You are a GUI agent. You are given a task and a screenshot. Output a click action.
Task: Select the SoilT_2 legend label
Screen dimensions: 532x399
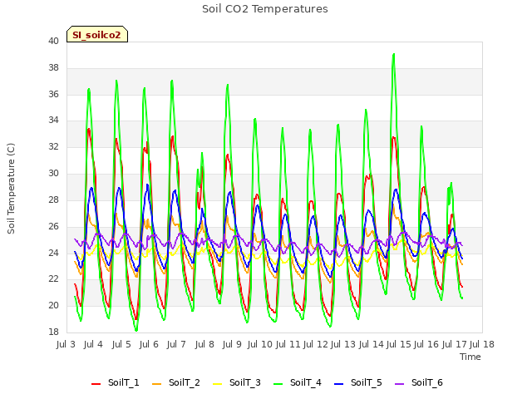pyautogui.click(x=185, y=382)
